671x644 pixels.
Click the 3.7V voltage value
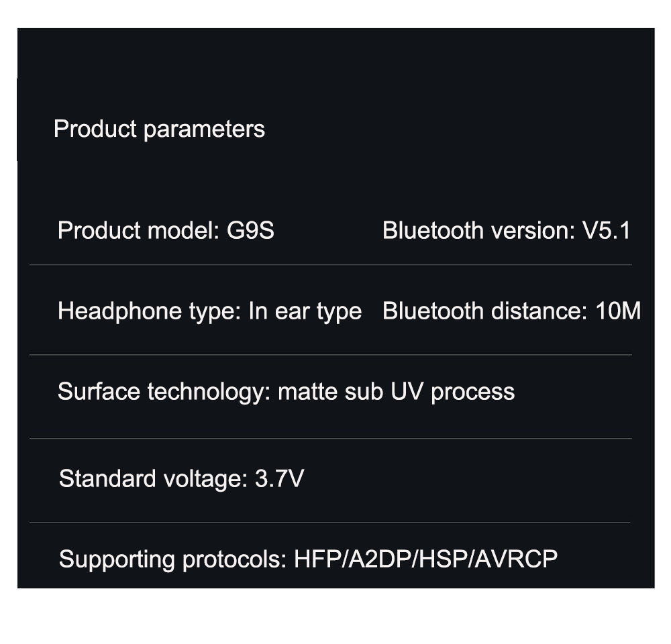[x=279, y=479]
